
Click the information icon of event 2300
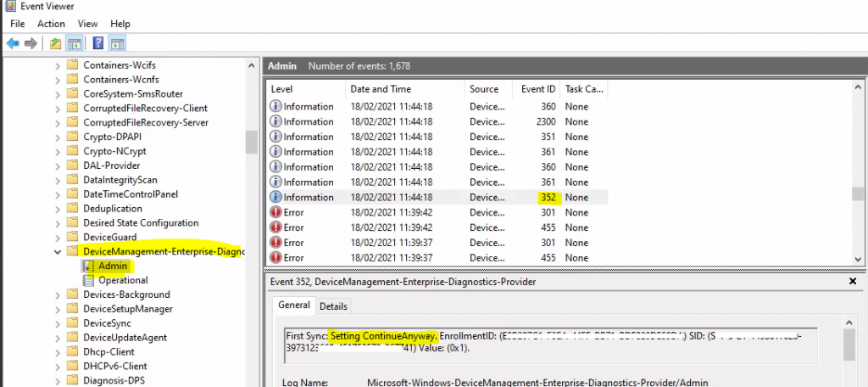pos(275,121)
